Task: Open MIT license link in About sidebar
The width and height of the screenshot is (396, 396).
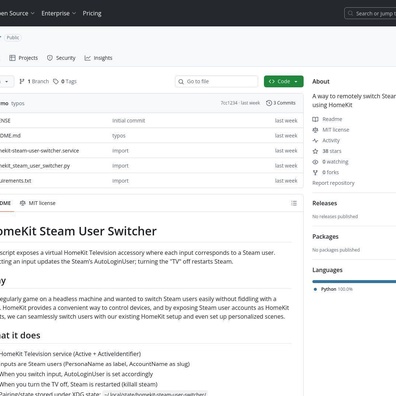Action: coord(336,130)
